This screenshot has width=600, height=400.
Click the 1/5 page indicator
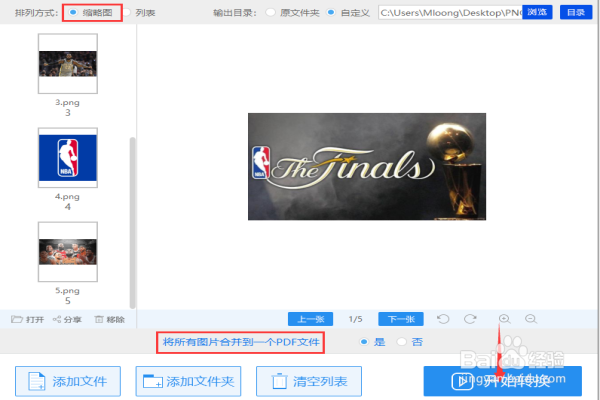point(355,319)
